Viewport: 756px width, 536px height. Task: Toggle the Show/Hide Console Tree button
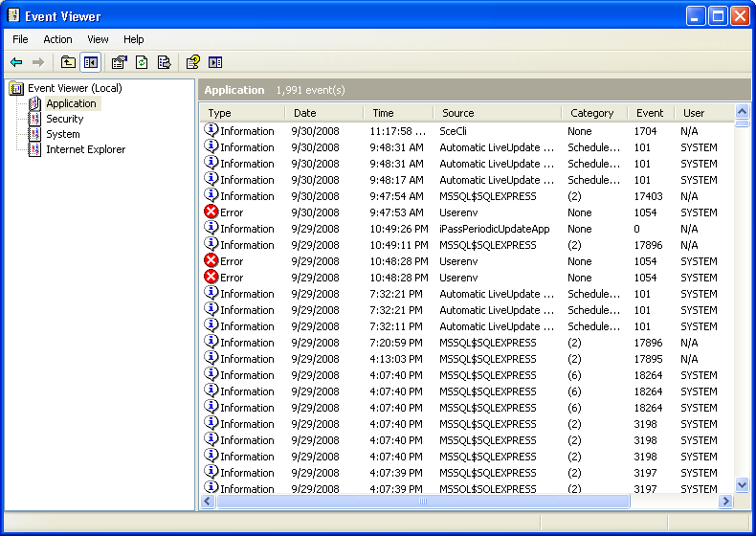91,62
